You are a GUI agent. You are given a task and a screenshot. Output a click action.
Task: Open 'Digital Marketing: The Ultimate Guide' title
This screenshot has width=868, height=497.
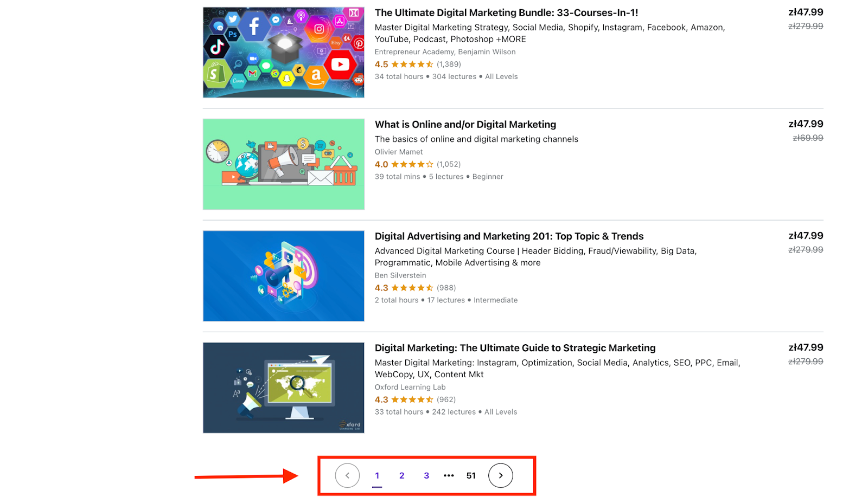pyautogui.click(x=515, y=347)
